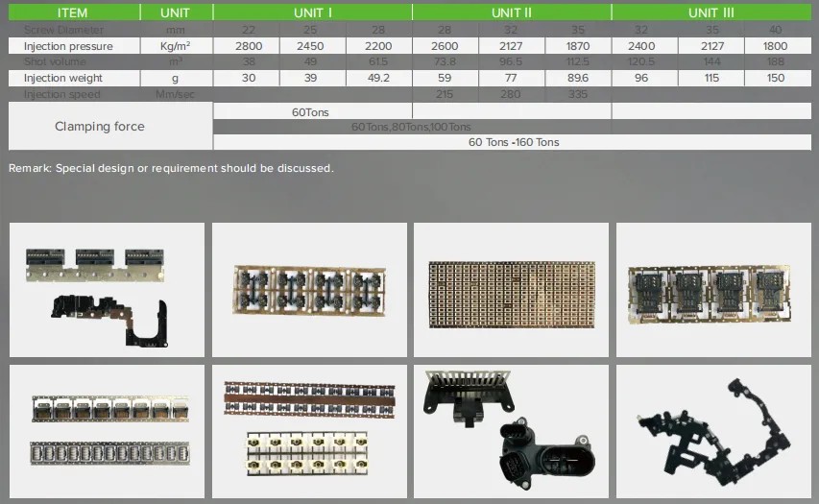Select the three black connectors on metal strip
This screenshot has width=819, height=504.
pos(108,290)
